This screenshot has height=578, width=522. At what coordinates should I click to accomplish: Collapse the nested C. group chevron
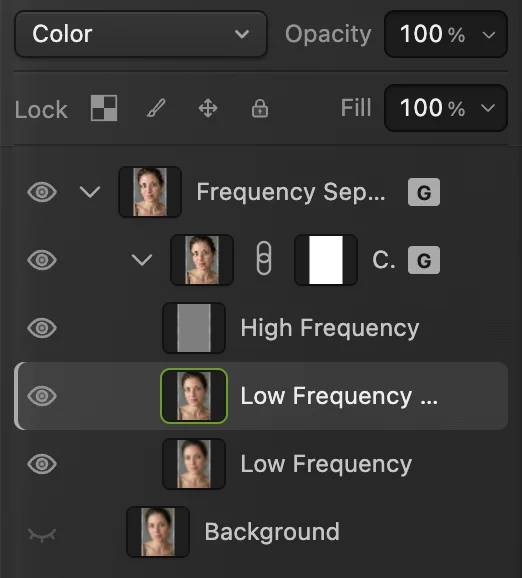pyautogui.click(x=142, y=260)
